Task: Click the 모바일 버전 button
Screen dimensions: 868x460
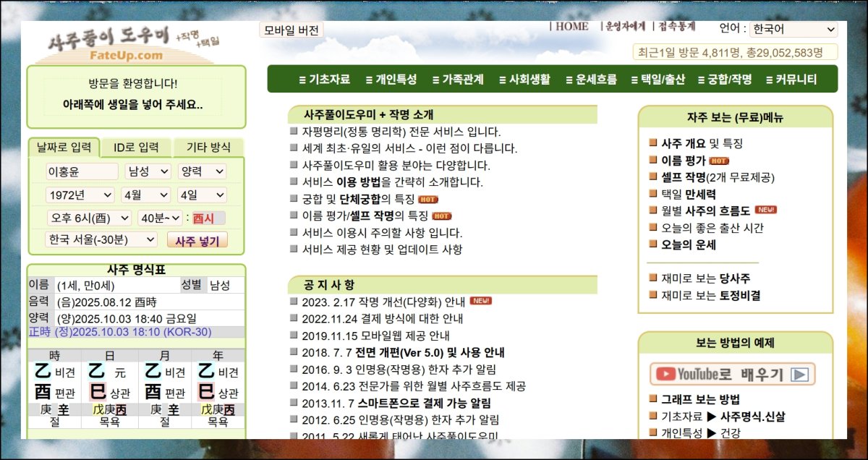Action: click(x=291, y=30)
